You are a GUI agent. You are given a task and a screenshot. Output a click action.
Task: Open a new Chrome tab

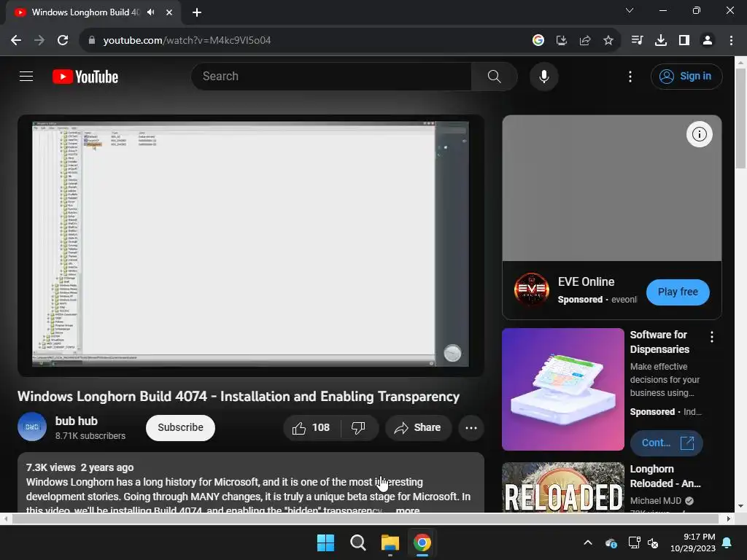[197, 12]
